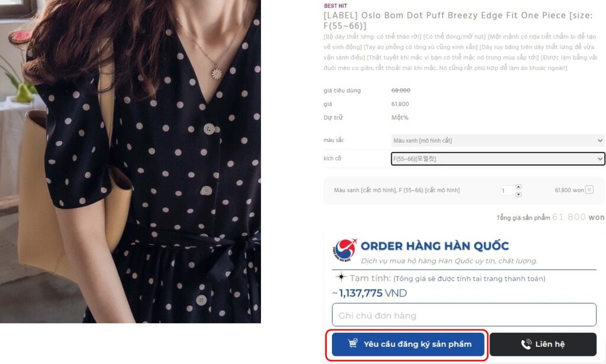
Task: Click Yêu cầu đăng ký sản phẩm button
Action: pos(408,344)
